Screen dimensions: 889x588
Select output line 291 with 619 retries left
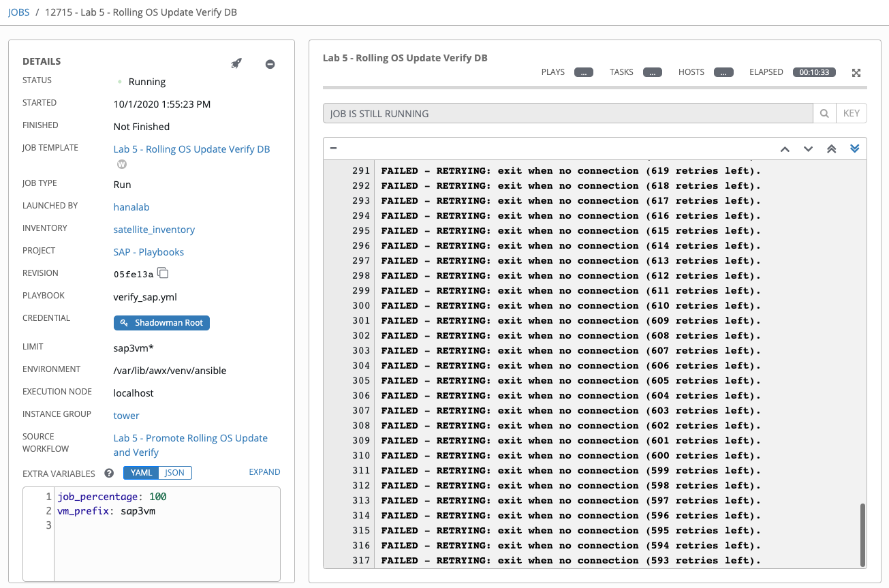pos(571,171)
